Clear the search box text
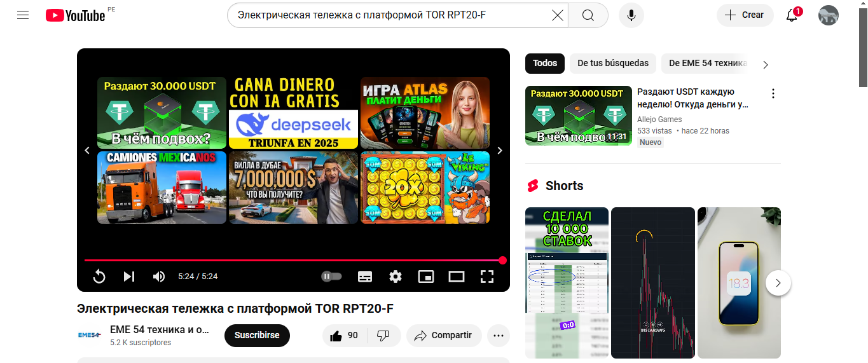This screenshot has width=868, height=363. (x=557, y=15)
